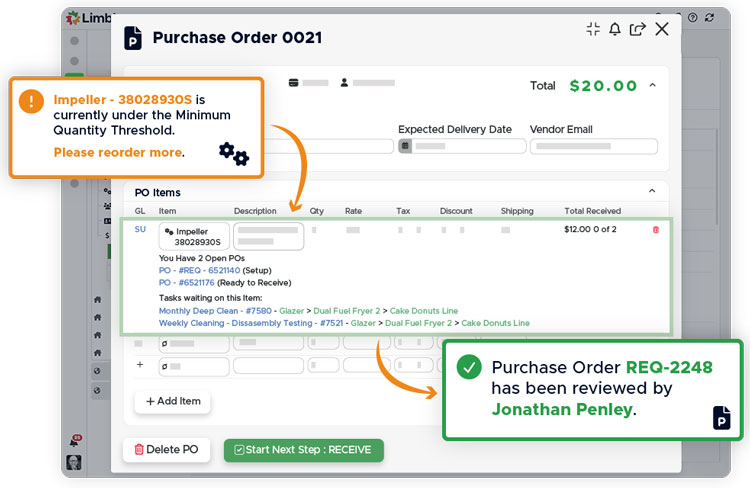Image resolution: width=750 pixels, height=488 pixels.
Task: Click the Limble logo at top left
Action: 73,18
